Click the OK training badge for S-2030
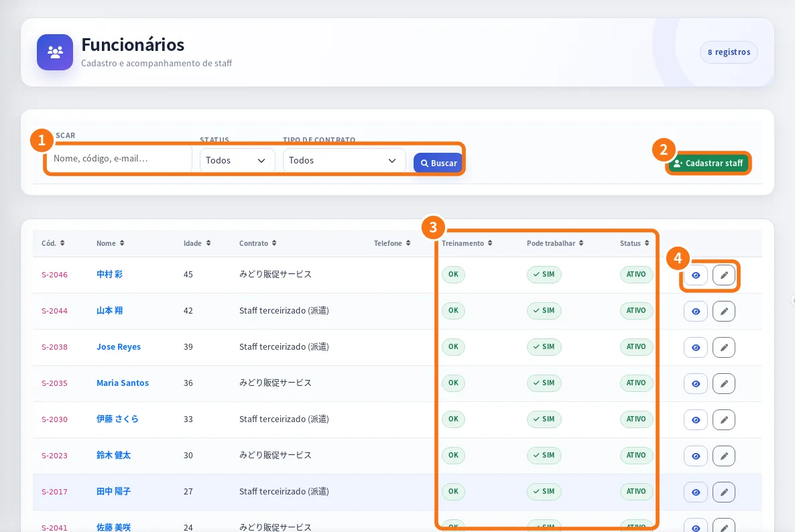The image size is (795, 532). pyautogui.click(x=453, y=419)
